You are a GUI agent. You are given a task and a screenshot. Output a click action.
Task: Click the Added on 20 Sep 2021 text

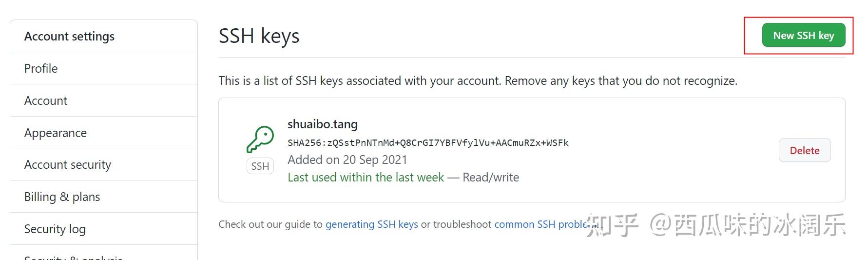click(347, 160)
